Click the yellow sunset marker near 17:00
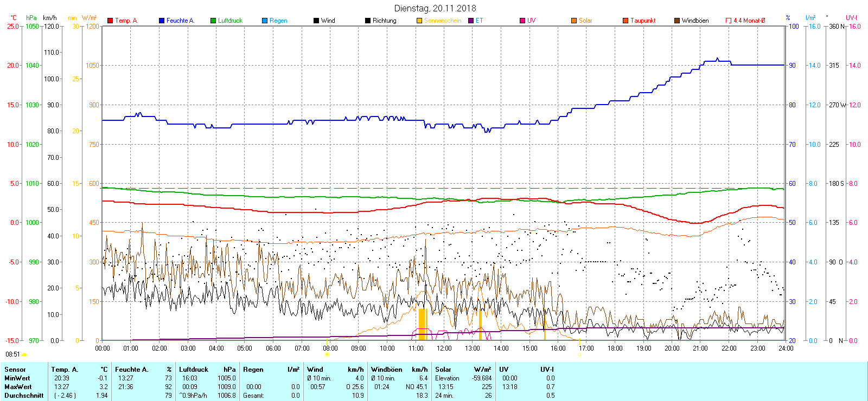This screenshot has height=401, width=868. coord(579,354)
